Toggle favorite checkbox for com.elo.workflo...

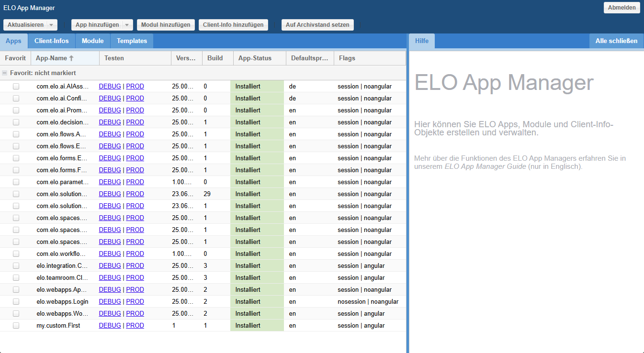tap(16, 254)
